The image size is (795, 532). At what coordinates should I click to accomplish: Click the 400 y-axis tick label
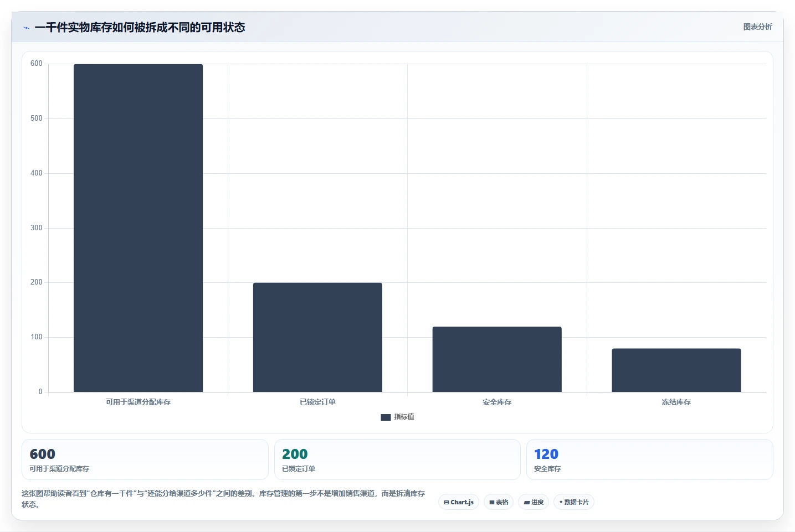point(37,173)
